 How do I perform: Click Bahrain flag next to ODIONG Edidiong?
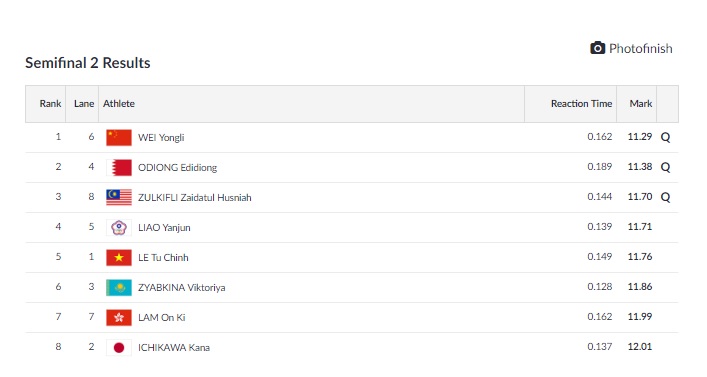(119, 167)
